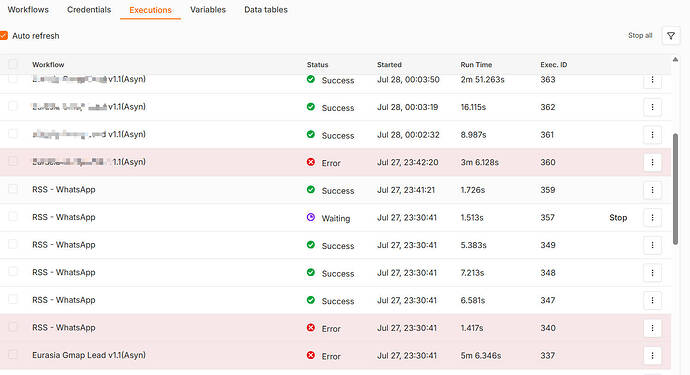This screenshot has width=690, height=375.
Task: Disable the Auto refresh checkbox
Action: [4, 36]
